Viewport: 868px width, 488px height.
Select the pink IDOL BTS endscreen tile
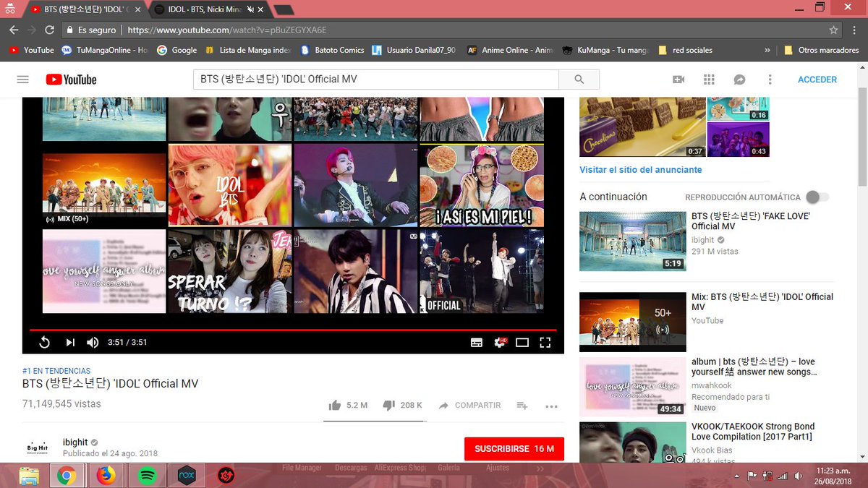[x=230, y=185]
